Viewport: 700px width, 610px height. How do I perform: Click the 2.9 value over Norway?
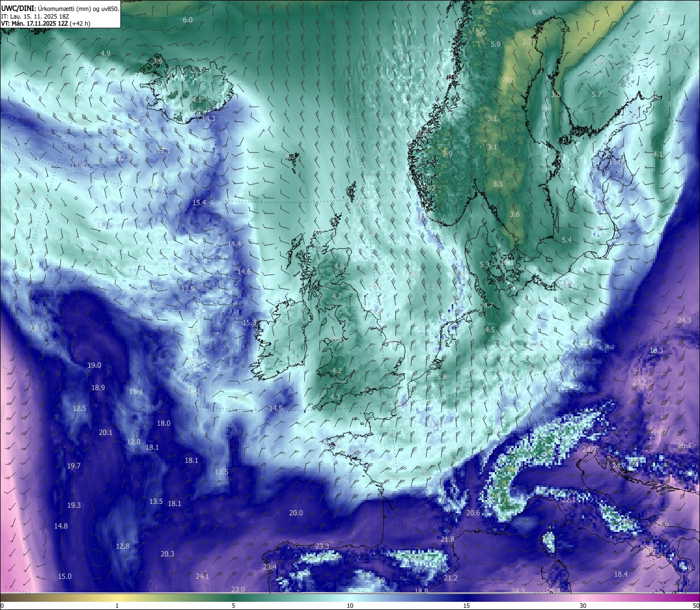447,154
